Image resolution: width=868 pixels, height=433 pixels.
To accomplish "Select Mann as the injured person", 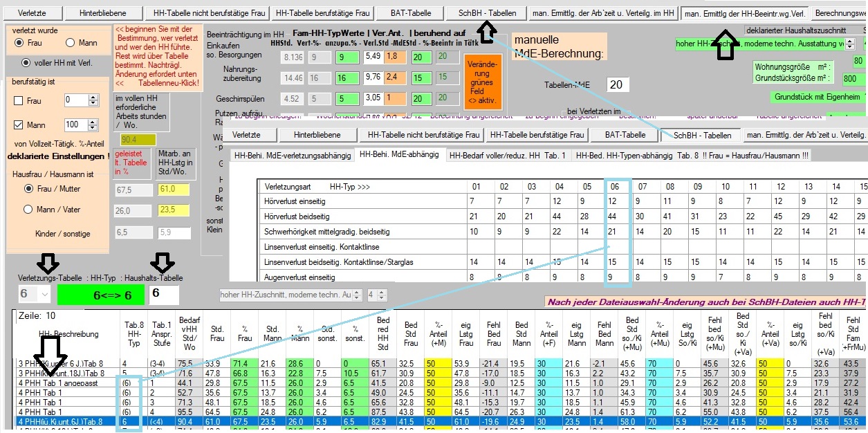I will [70, 43].
